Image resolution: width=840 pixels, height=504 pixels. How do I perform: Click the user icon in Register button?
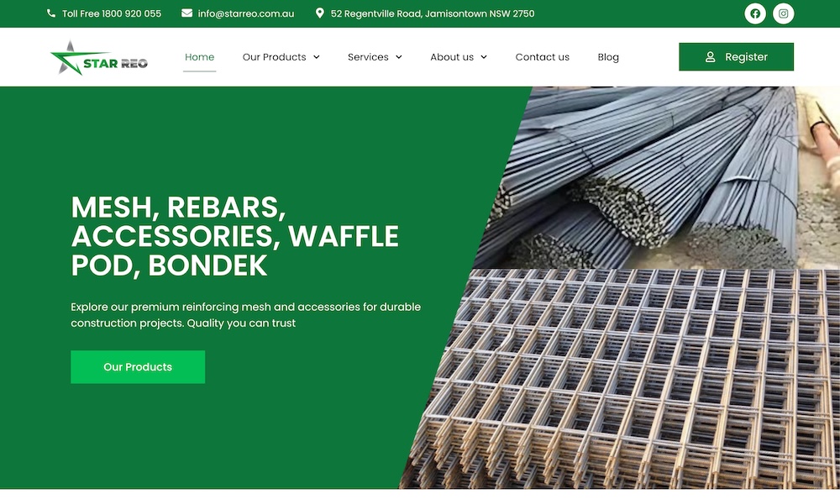pyautogui.click(x=711, y=57)
